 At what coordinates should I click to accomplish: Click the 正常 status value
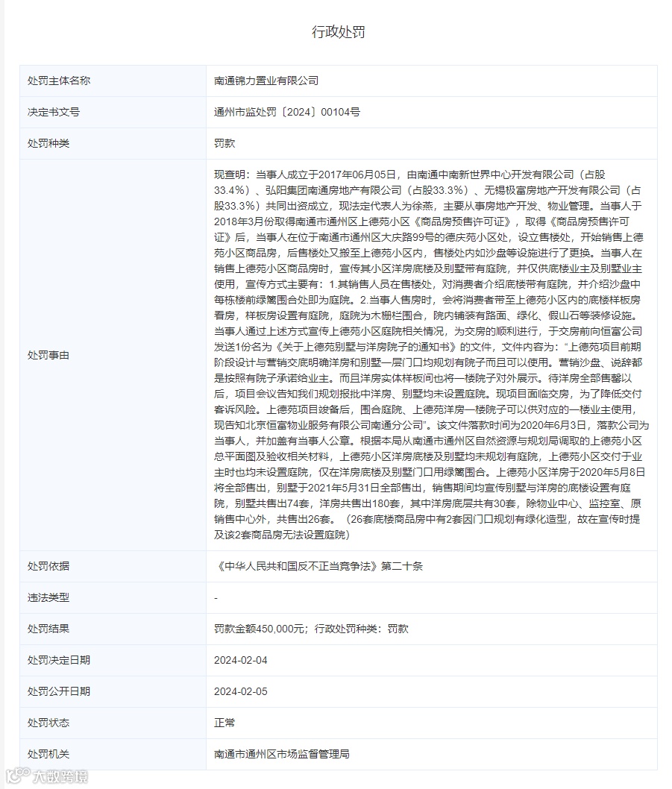pyautogui.click(x=224, y=723)
